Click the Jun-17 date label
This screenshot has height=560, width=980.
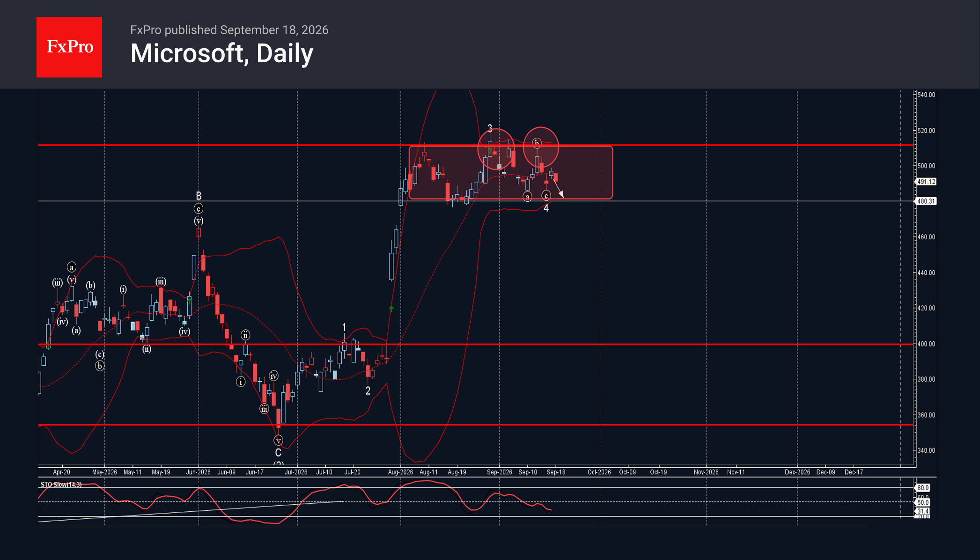[255, 472]
